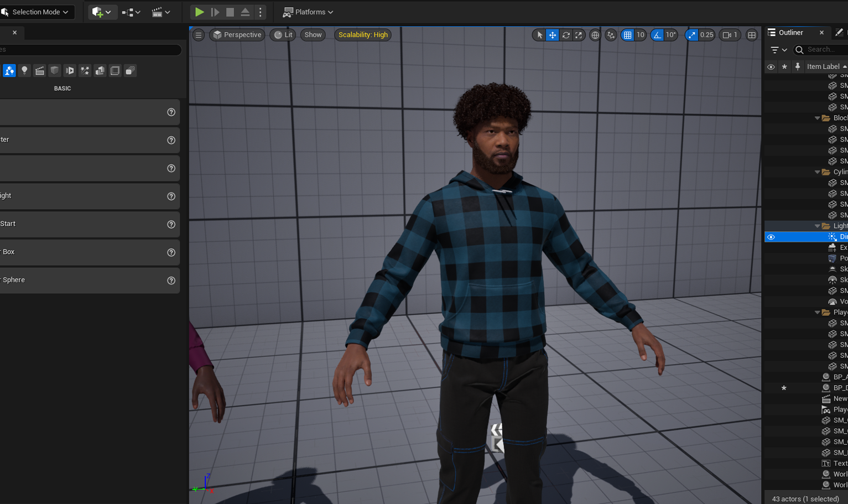Screen dimensions: 848x504
Task: Activate the Rotate gizmo tool
Action: [x=565, y=35]
